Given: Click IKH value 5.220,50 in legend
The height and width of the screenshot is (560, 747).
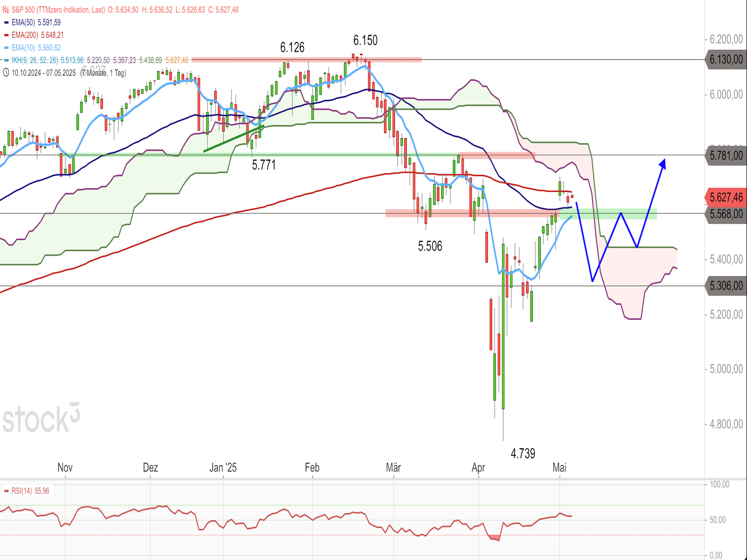Looking at the screenshot, I should click(x=99, y=60).
